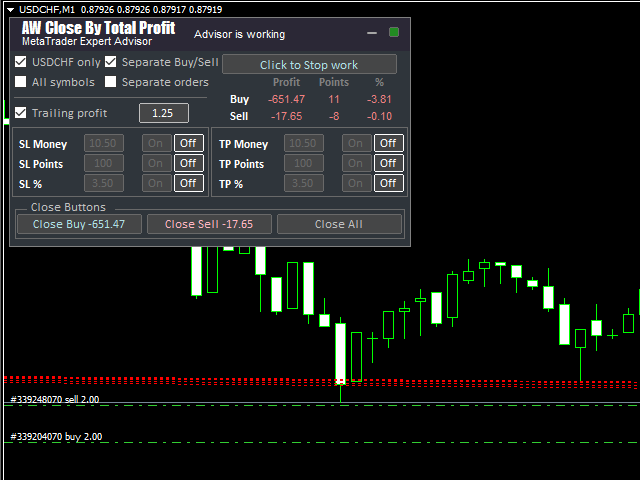640x480 pixels.
Task: Turn On the TP Money setting
Action: tap(357, 143)
